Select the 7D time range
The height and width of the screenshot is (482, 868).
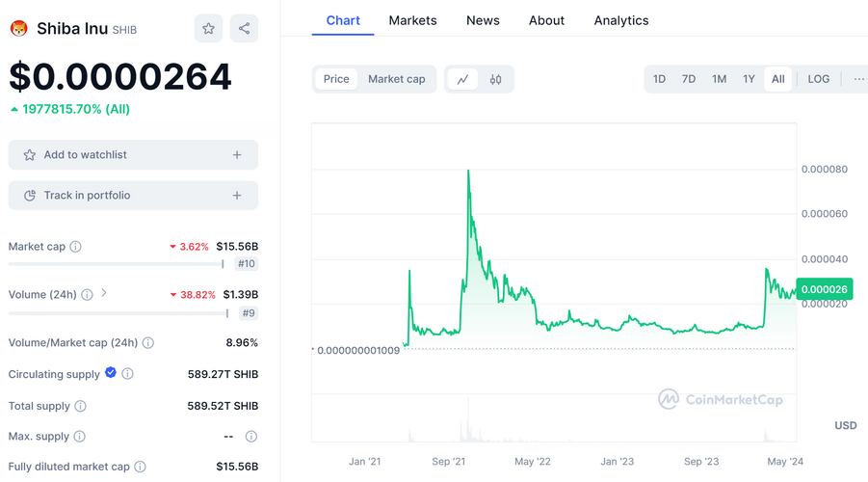pos(689,79)
